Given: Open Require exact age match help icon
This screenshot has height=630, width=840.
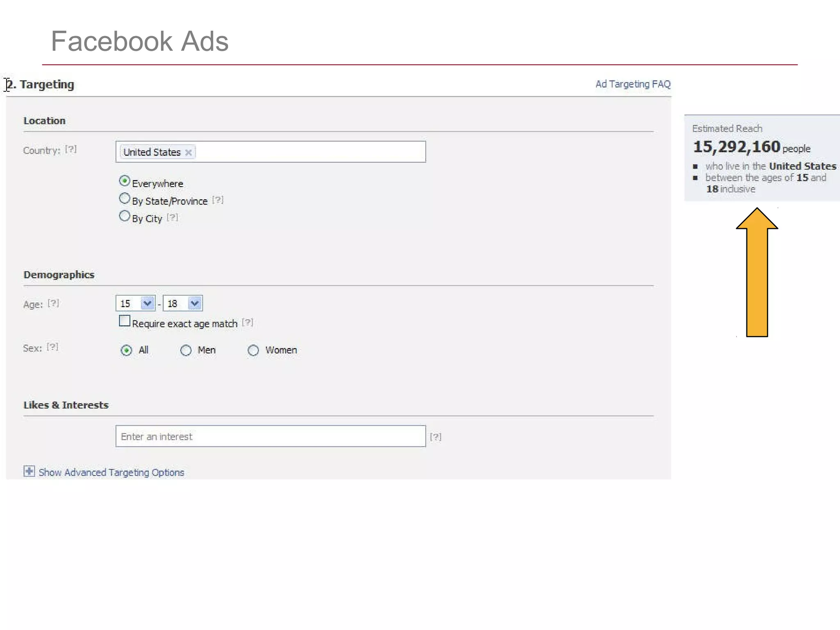Looking at the screenshot, I should click(247, 322).
